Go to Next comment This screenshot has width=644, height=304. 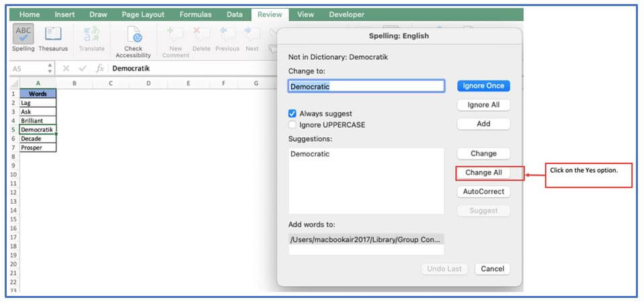(252, 38)
